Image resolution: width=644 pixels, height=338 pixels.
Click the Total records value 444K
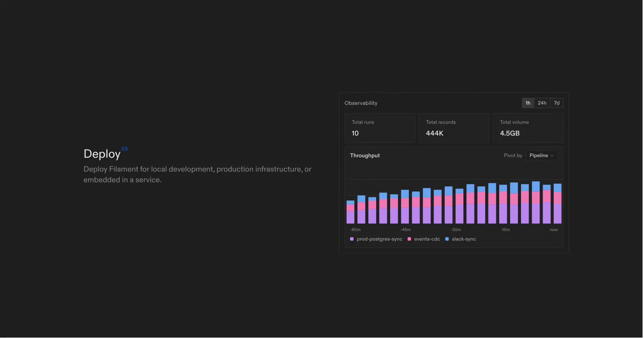click(x=435, y=133)
